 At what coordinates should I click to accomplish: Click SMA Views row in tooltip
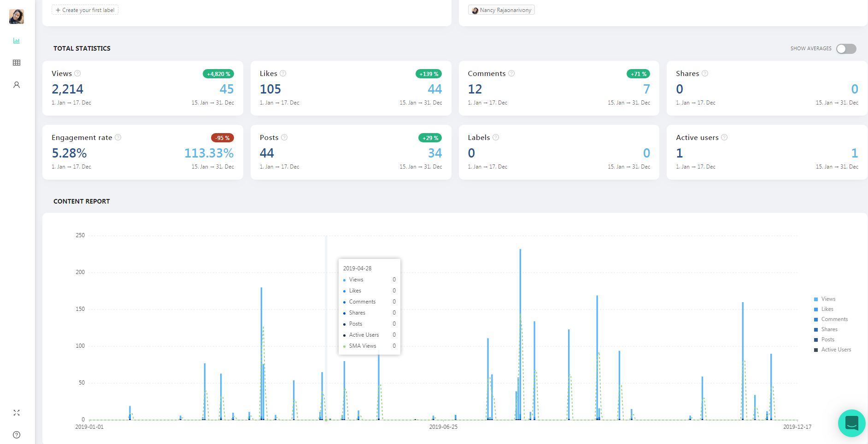369,346
